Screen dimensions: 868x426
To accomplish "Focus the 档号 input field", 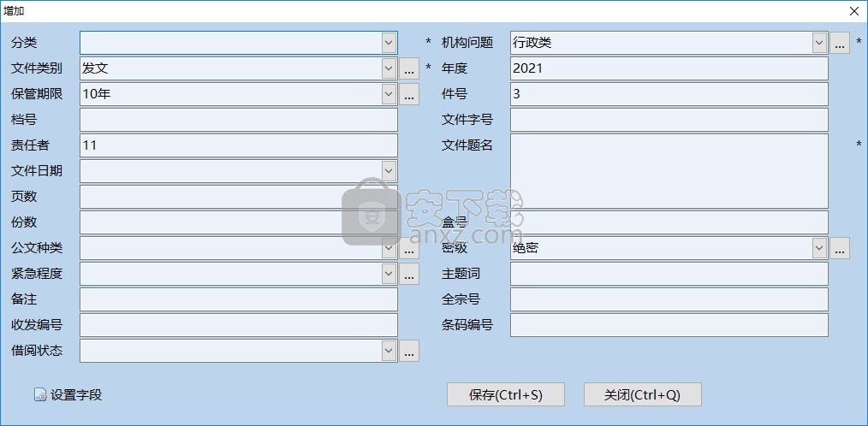I will tap(239, 120).
